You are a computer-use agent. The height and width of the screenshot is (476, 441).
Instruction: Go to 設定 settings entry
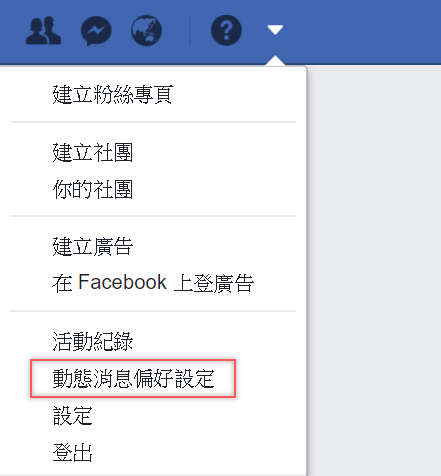72,416
